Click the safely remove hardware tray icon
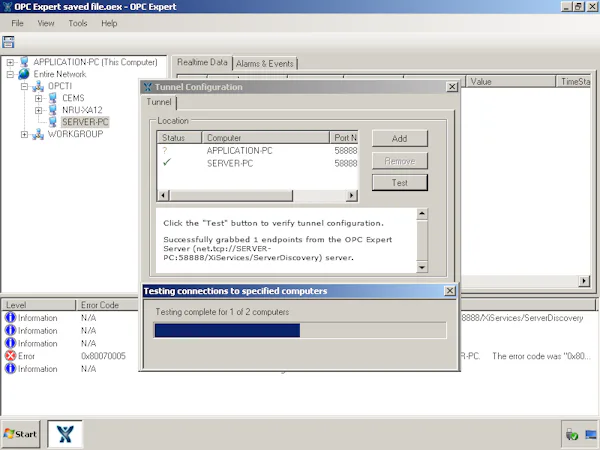The height and width of the screenshot is (450, 600). pos(572,435)
